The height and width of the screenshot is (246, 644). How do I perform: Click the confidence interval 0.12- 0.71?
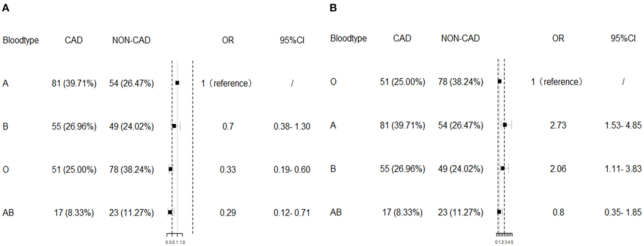(x=292, y=213)
